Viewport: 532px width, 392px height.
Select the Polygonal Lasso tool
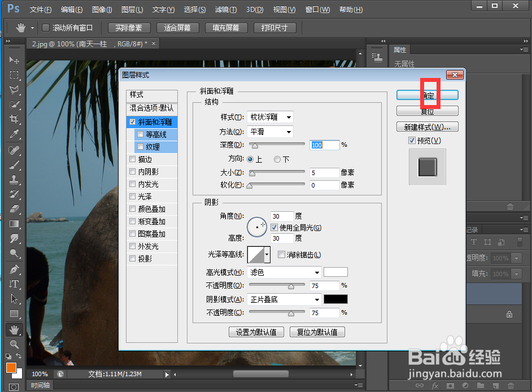tap(14, 90)
